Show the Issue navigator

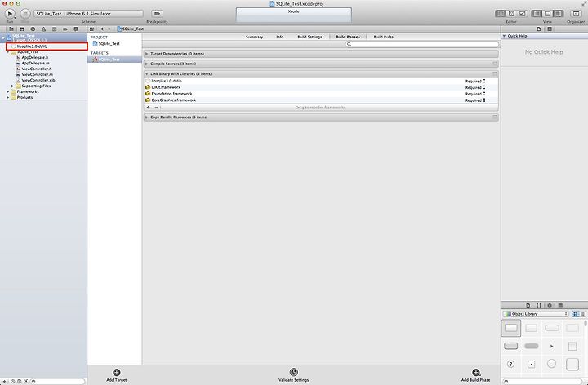pyautogui.click(x=43, y=29)
